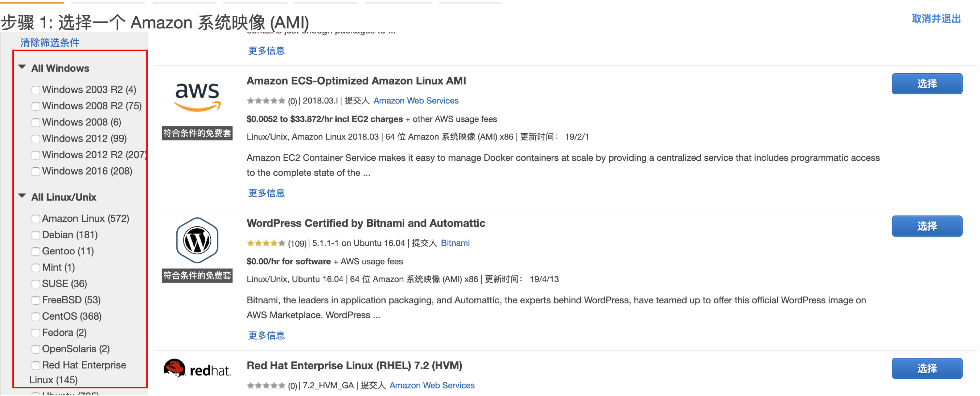
Task: Select the Red Hat Enterprise Linux 7.2 AMI
Action: [x=926, y=369]
